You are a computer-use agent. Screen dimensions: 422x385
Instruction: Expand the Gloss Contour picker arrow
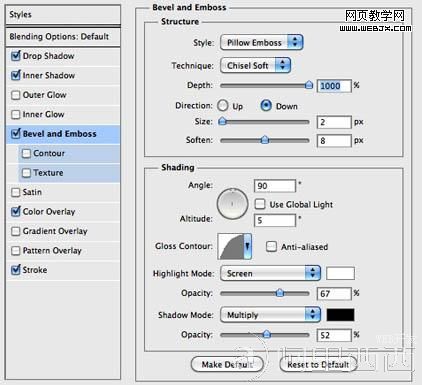(x=247, y=246)
